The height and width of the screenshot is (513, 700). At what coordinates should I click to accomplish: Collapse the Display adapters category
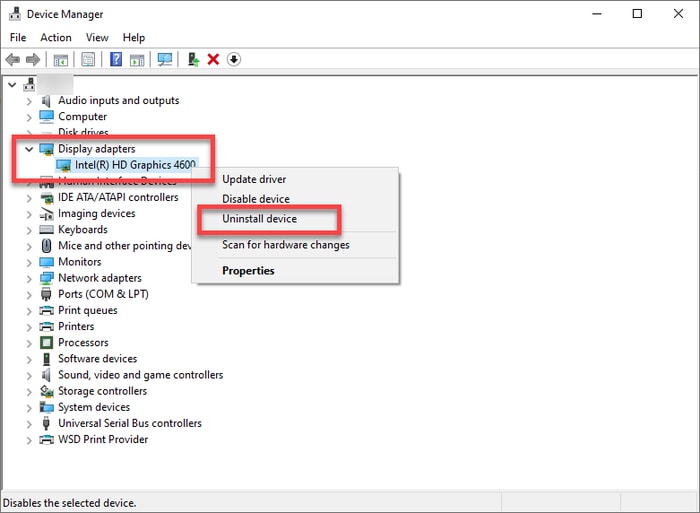point(28,149)
